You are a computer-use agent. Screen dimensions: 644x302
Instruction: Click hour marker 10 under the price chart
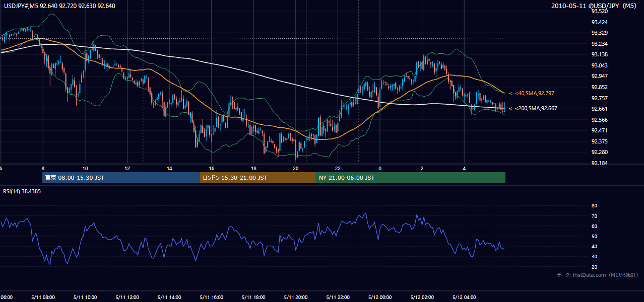tap(85, 168)
